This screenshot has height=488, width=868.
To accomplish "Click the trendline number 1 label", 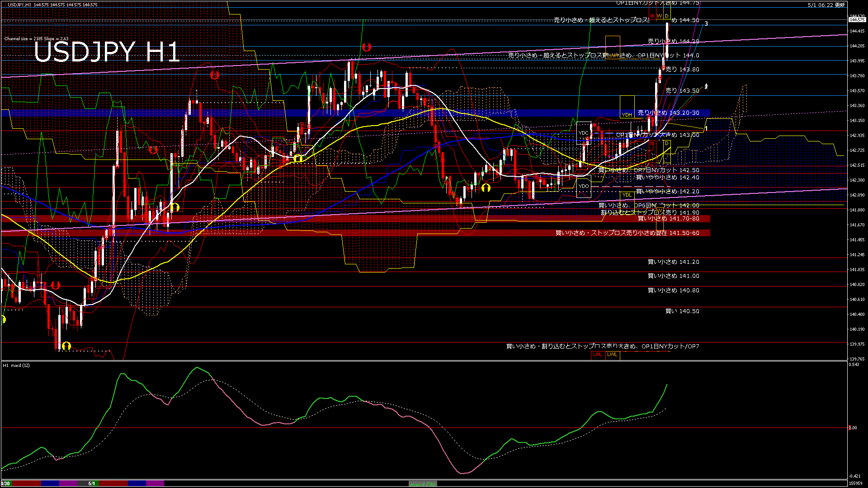I will [706, 129].
